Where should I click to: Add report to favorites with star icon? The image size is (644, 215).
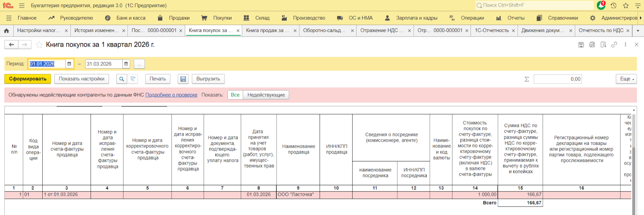[39, 45]
